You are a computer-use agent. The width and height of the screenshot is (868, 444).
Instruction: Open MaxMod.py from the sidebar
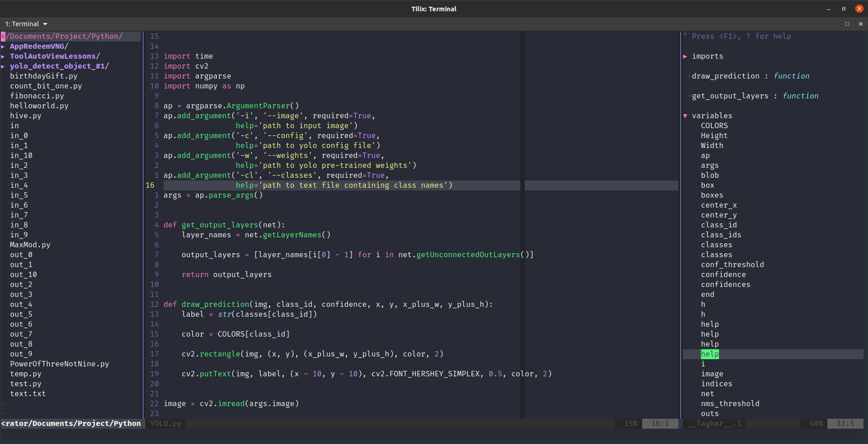coord(30,245)
